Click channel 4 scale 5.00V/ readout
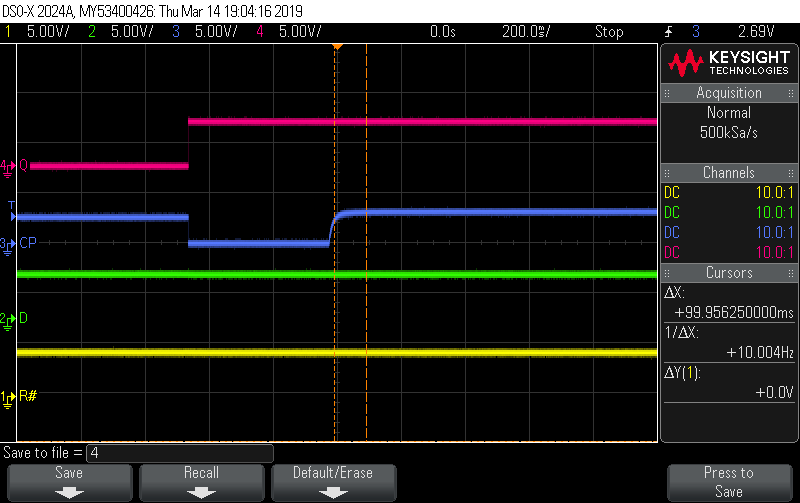This screenshot has height=503, width=800. [300, 32]
